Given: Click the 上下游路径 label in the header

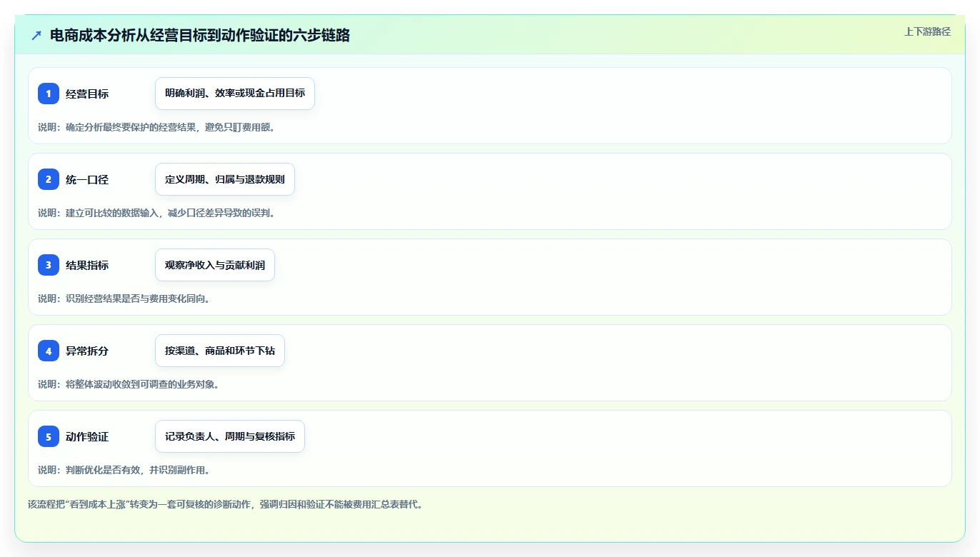Looking at the screenshot, I should 927,31.
